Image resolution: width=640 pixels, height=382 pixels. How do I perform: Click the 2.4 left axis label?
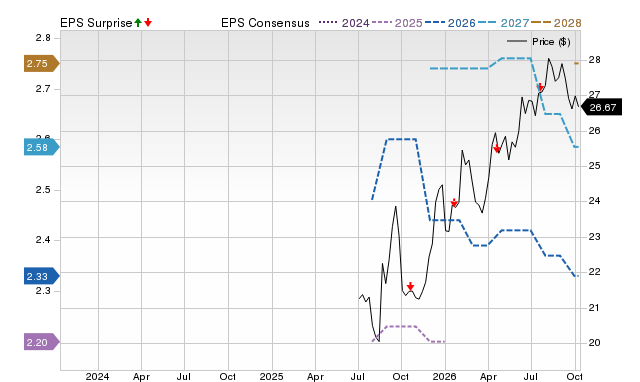[43, 240]
